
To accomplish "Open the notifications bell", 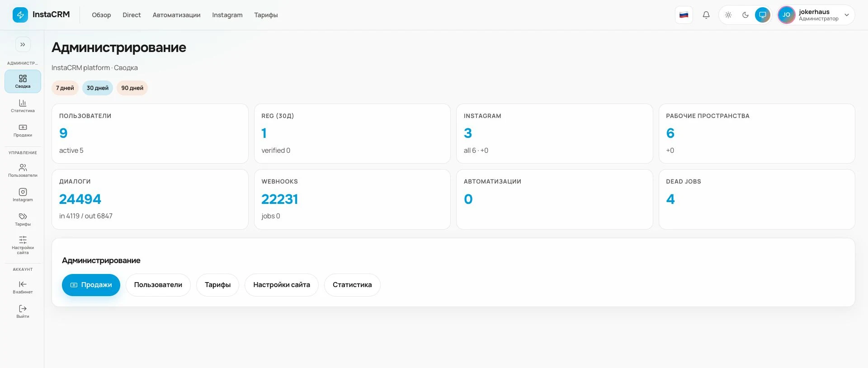I will 706,15.
